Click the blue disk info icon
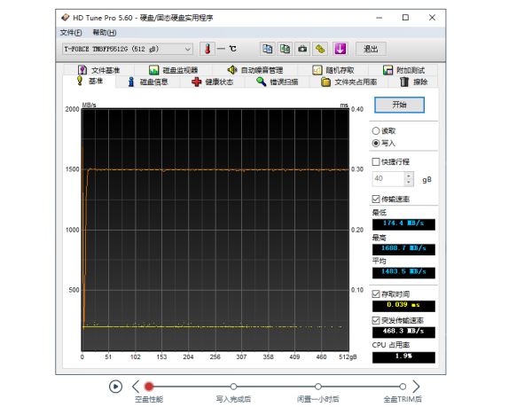The width and height of the screenshot is (532, 407). point(131,82)
